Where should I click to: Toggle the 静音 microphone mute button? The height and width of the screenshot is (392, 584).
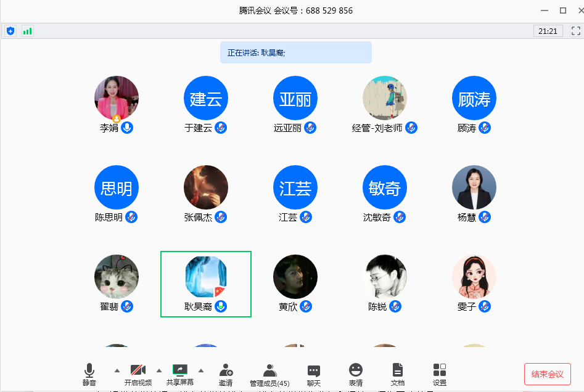coord(89,374)
